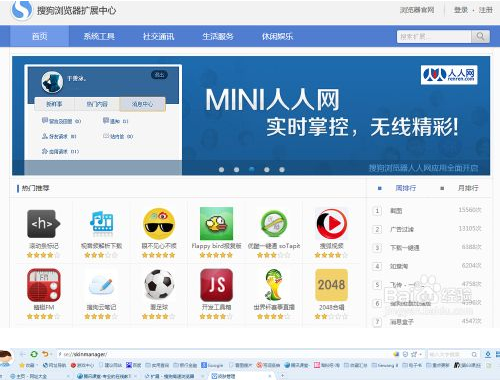Click the MINI人人网 banner image
This screenshot has height=380, width=500.
[251, 115]
